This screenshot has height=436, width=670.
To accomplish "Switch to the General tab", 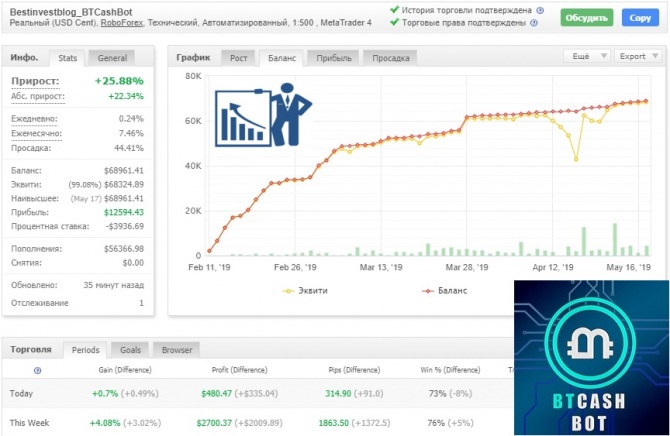I will 112,58.
